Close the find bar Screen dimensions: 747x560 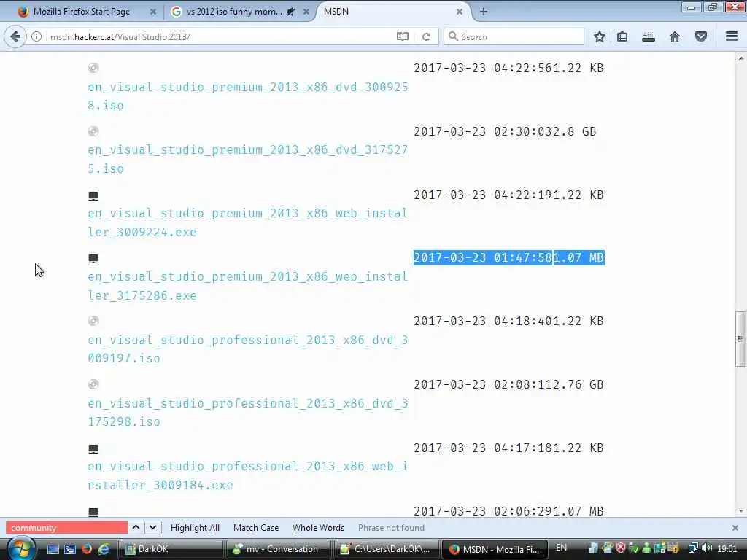click(x=735, y=528)
